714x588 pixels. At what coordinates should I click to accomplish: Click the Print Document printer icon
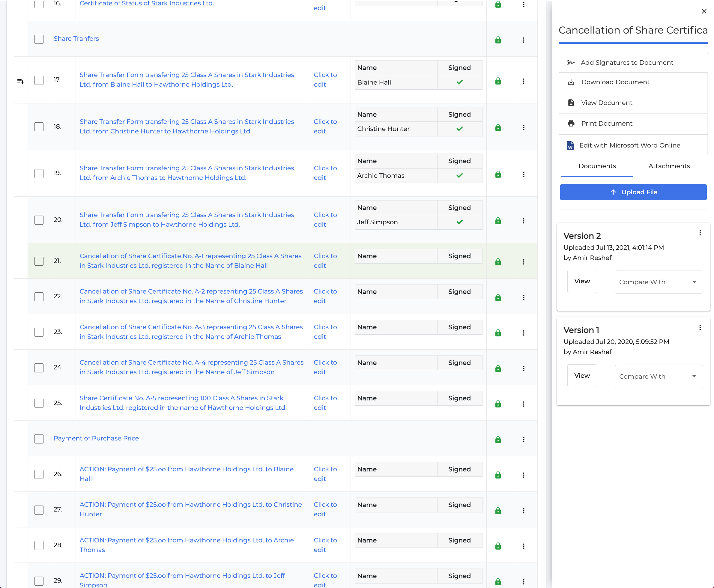[x=571, y=123]
